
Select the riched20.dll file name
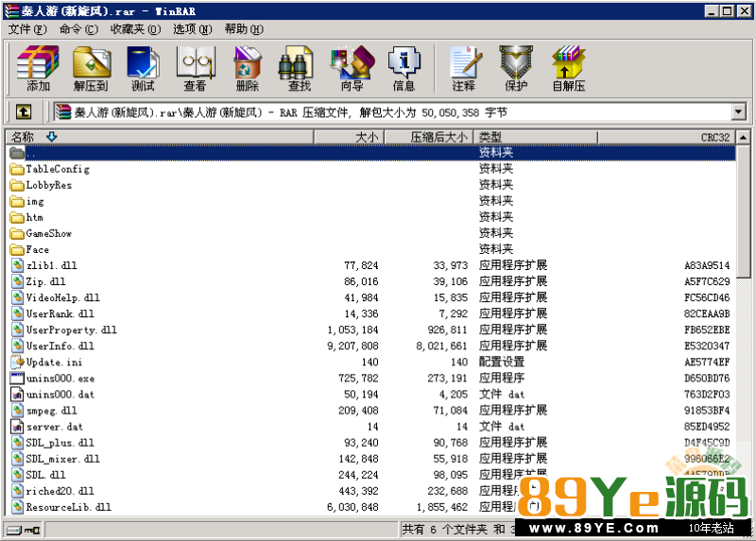click(x=60, y=491)
